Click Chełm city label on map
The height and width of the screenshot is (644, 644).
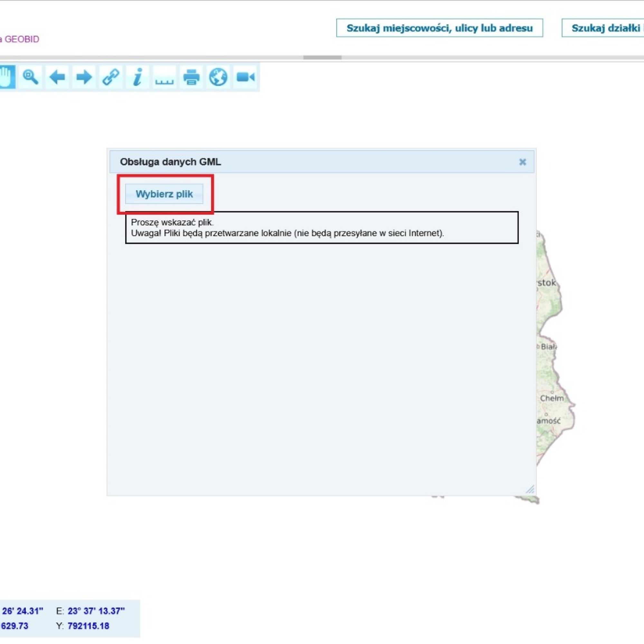[x=552, y=398]
